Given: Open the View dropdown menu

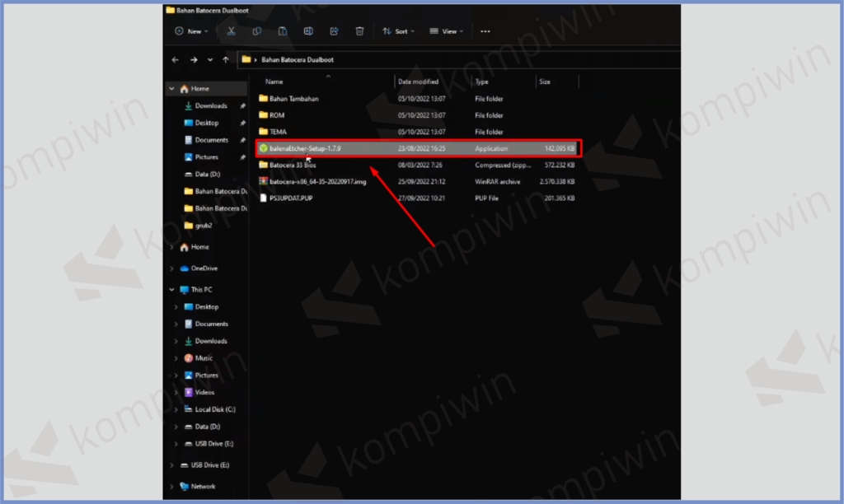Looking at the screenshot, I should click(446, 31).
